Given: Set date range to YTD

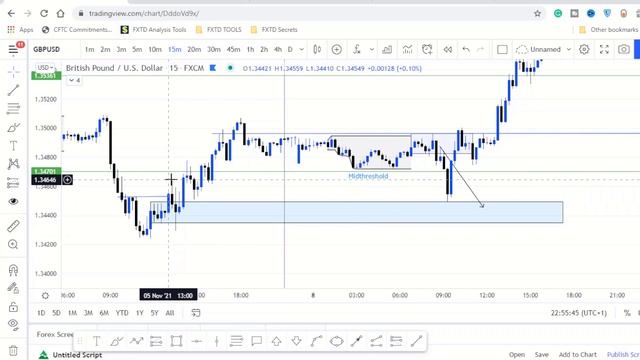Looking at the screenshot, I should pyautogui.click(x=122, y=313).
